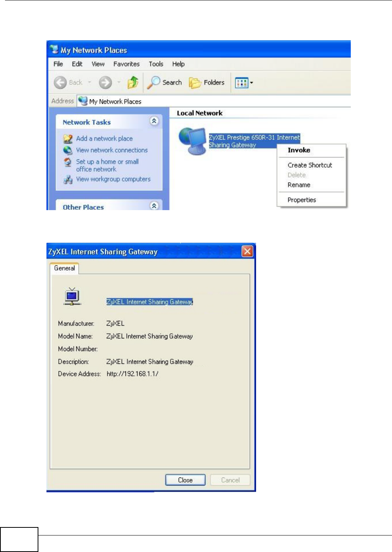Click the Add a network place icon
Viewport: 392px width, 552px height.
(68, 139)
